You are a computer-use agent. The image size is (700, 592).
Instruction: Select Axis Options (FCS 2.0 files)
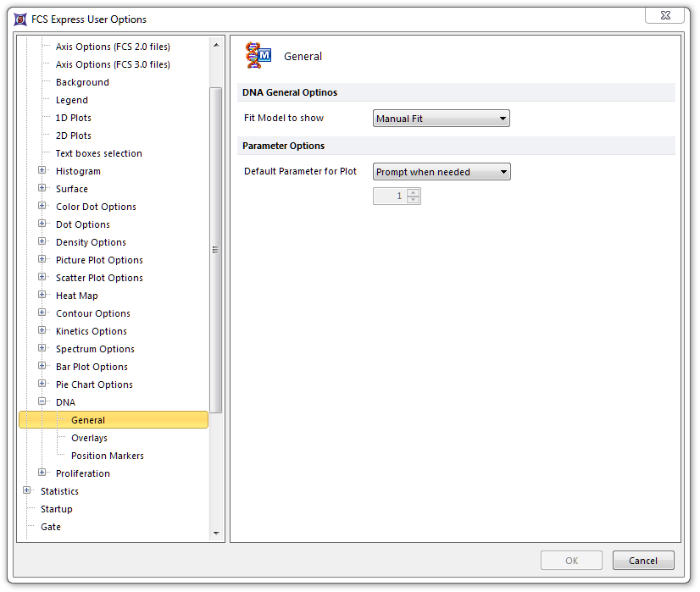113,47
